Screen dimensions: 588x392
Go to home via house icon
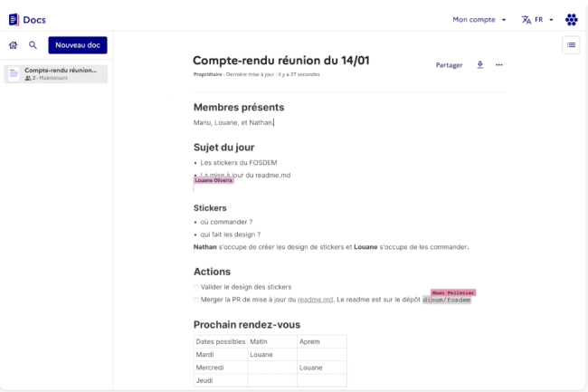click(x=14, y=45)
